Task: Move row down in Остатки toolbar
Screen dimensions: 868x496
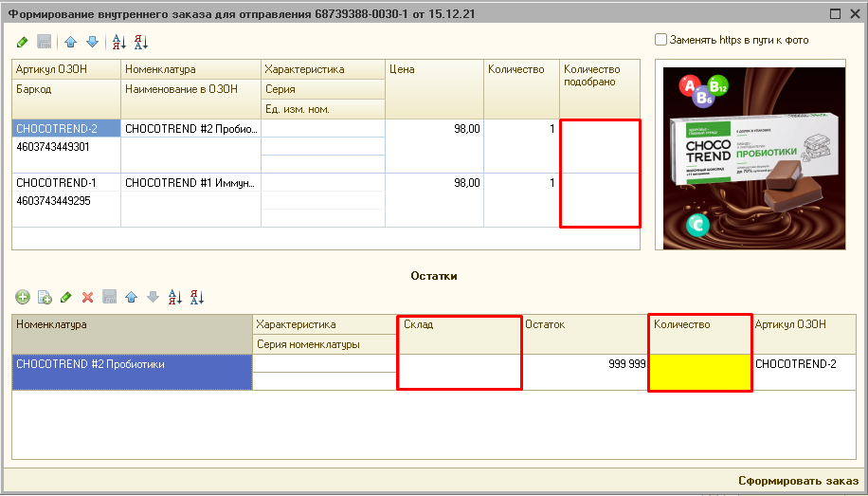Action: tap(153, 297)
